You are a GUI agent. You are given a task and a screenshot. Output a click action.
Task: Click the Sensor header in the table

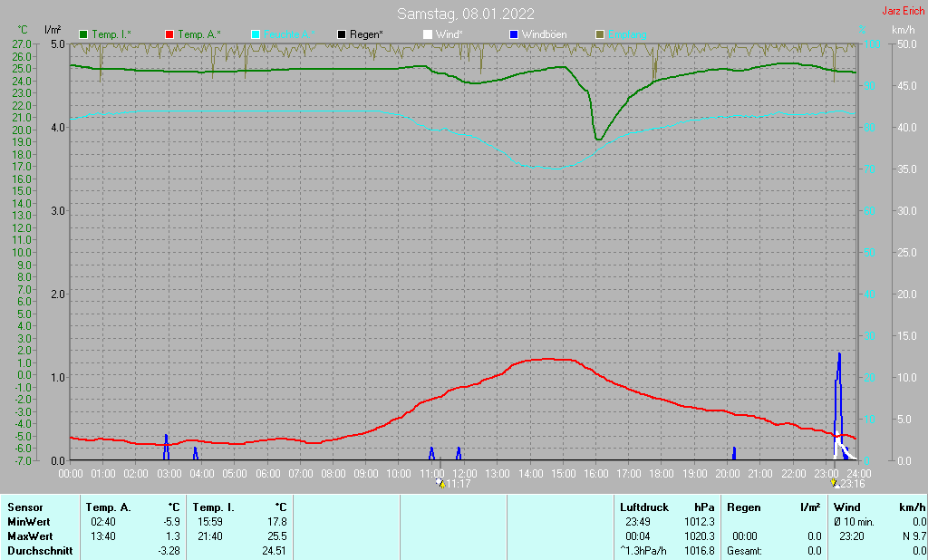pos(24,507)
